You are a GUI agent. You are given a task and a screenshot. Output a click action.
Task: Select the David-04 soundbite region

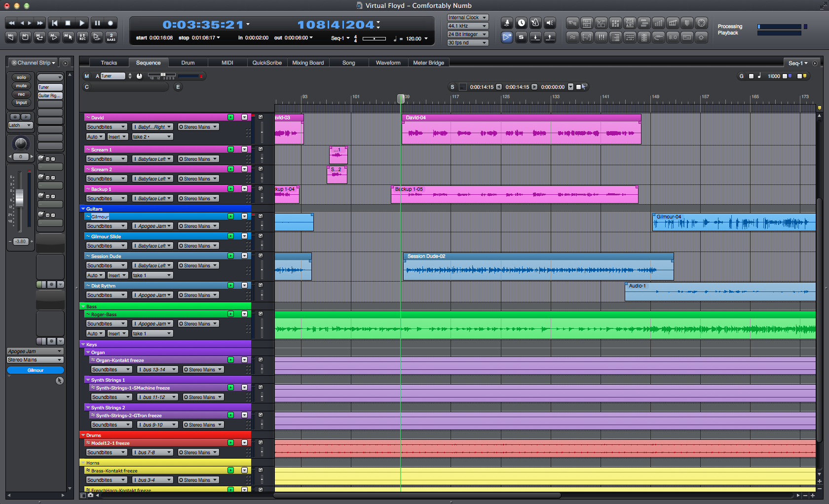click(521, 129)
